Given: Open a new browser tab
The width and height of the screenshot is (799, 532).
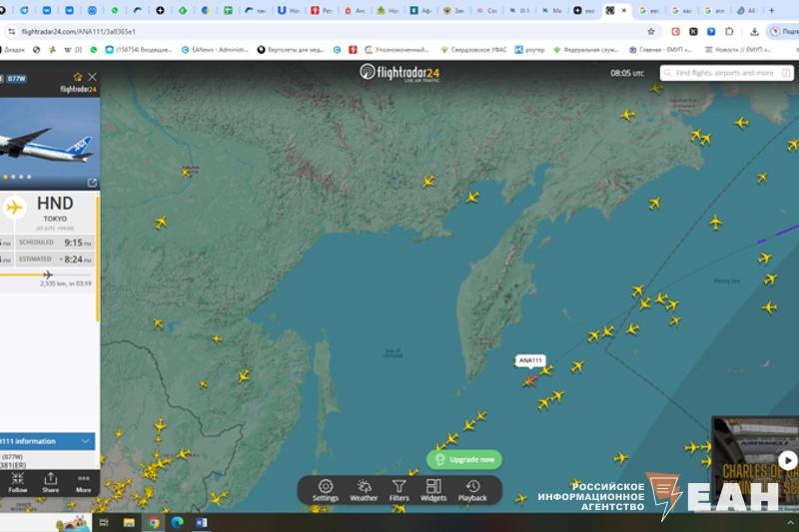Looking at the screenshot, I should (771, 10).
